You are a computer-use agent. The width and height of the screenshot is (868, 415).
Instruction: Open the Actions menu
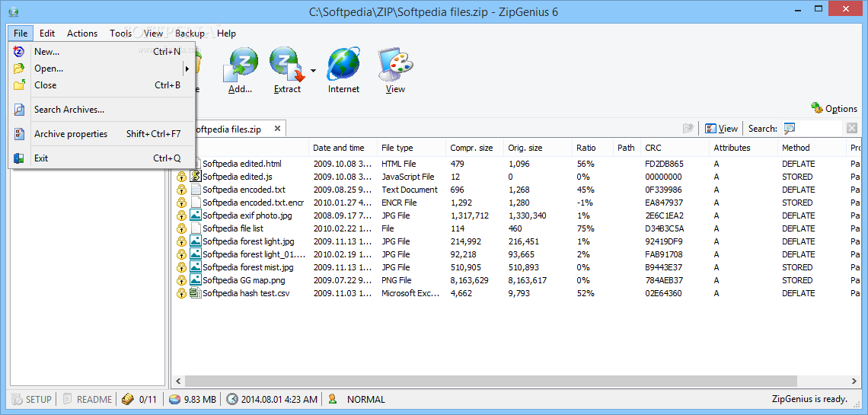[x=82, y=34]
